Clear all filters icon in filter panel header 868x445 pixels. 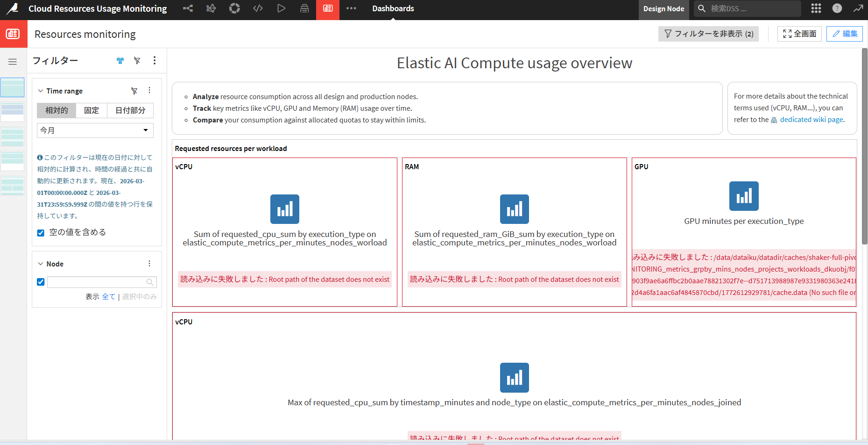tap(137, 61)
